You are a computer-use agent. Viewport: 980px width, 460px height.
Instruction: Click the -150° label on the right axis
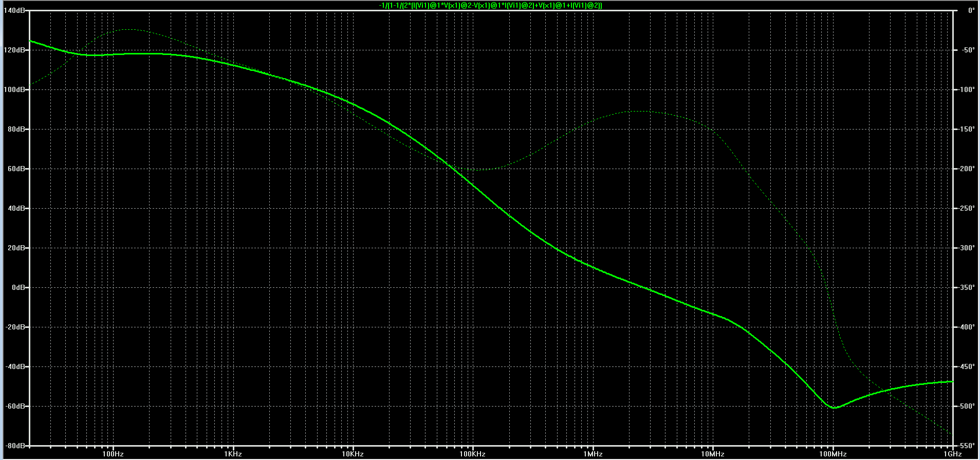coord(966,129)
